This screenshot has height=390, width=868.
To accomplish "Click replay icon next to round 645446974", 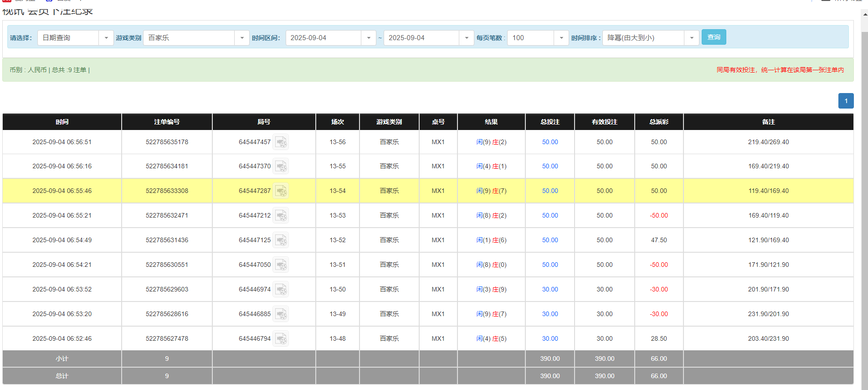I will 281,290.
